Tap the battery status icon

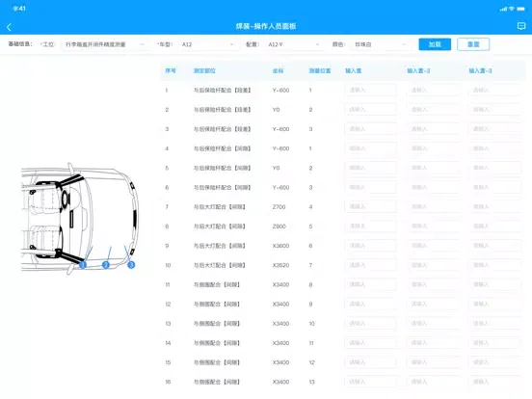click(520, 9)
